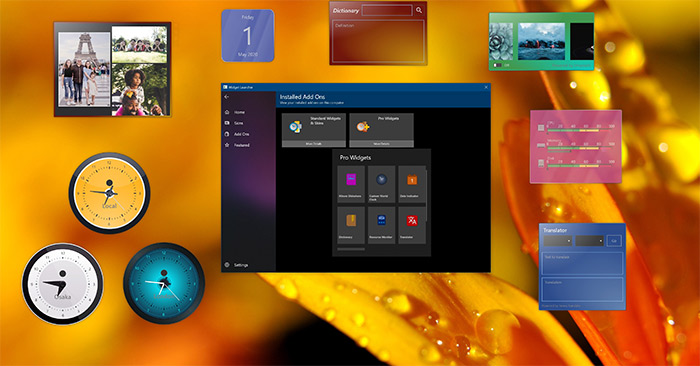The height and width of the screenshot is (366, 700).
Task: Open the source language dropdown in Translator
Action: [558, 241]
